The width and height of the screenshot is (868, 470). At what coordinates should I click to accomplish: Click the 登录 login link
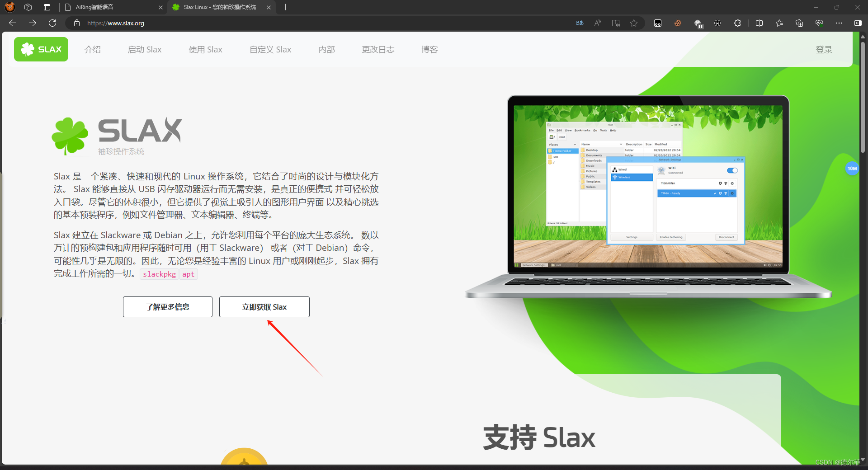824,50
